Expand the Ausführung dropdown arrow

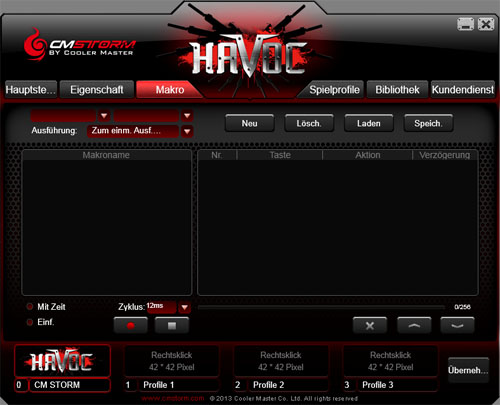click(187, 131)
